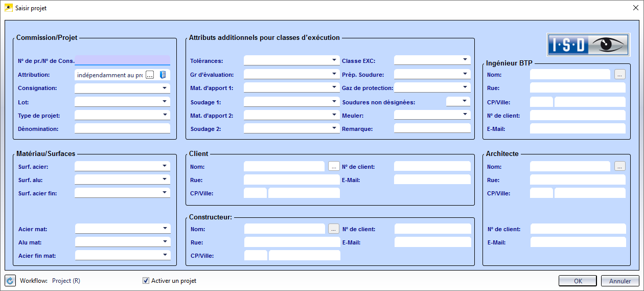The height and width of the screenshot is (291, 644).
Task: Browse Architecte Nom with the ellipsis button
Action: point(619,166)
